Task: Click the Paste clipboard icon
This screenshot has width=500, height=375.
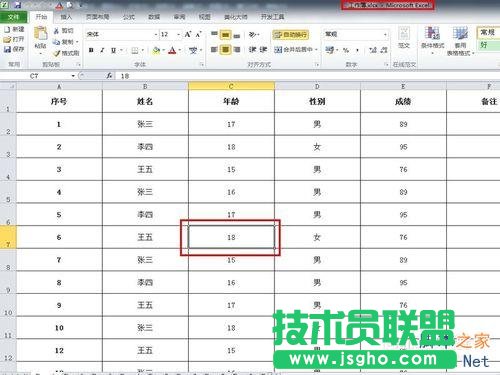Action: coord(41,34)
